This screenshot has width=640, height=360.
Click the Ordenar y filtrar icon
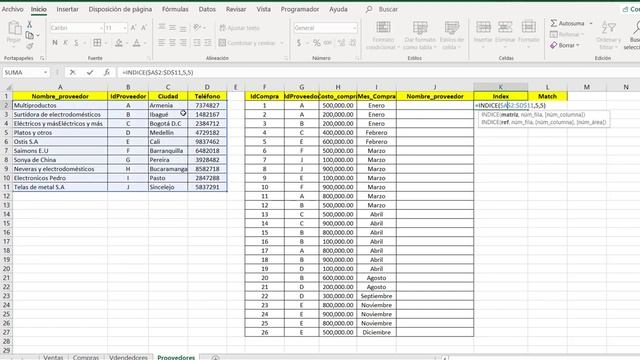(x=608, y=28)
